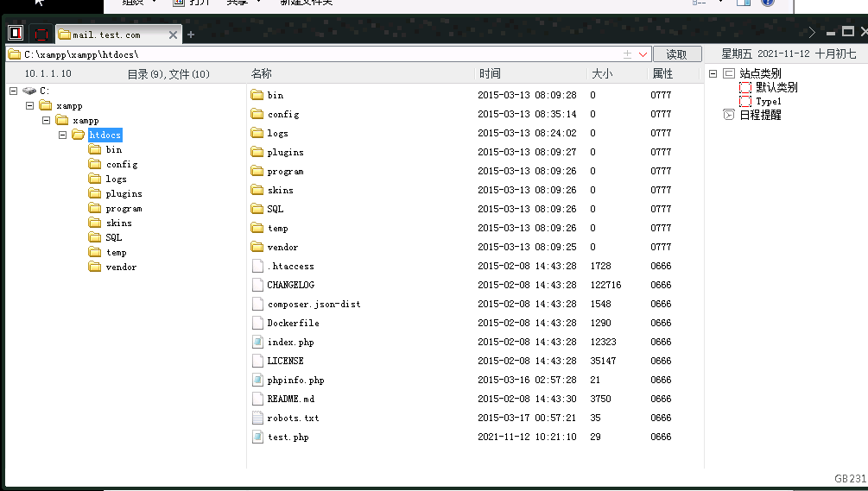The height and width of the screenshot is (491, 868).
Task: Collapse the nested xampp tree node
Action: [x=46, y=120]
